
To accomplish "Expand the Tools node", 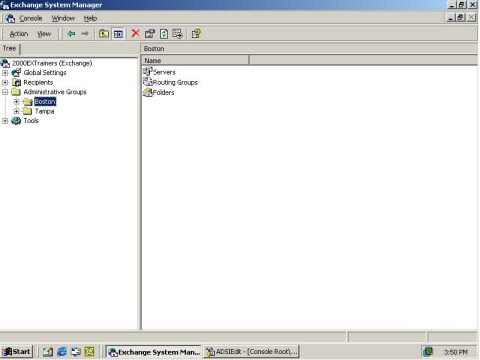I will [5, 121].
